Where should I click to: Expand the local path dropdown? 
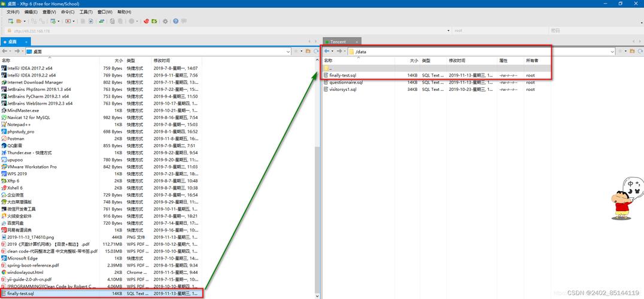pos(288,51)
